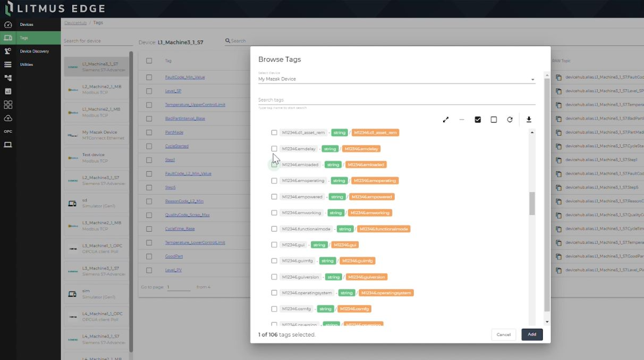Click the deselect-all empty box icon
This screenshot has height=360, width=644.
pos(494,120)
